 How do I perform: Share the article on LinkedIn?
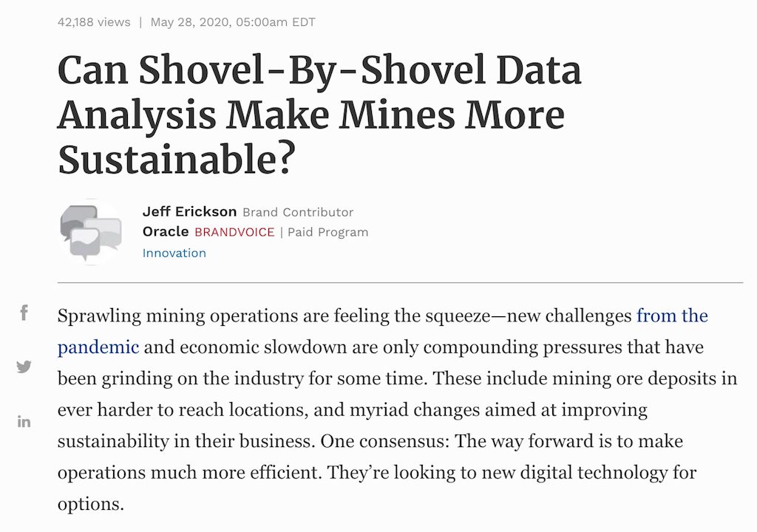24,421
